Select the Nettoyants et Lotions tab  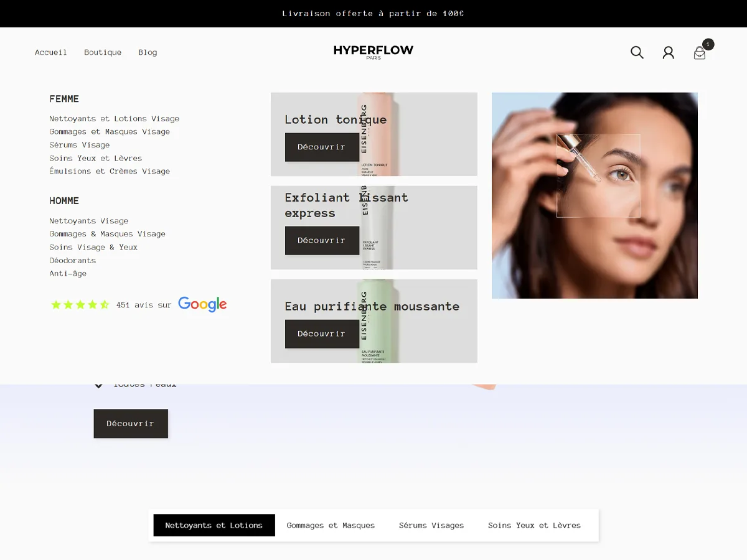(x=214, y=525)
